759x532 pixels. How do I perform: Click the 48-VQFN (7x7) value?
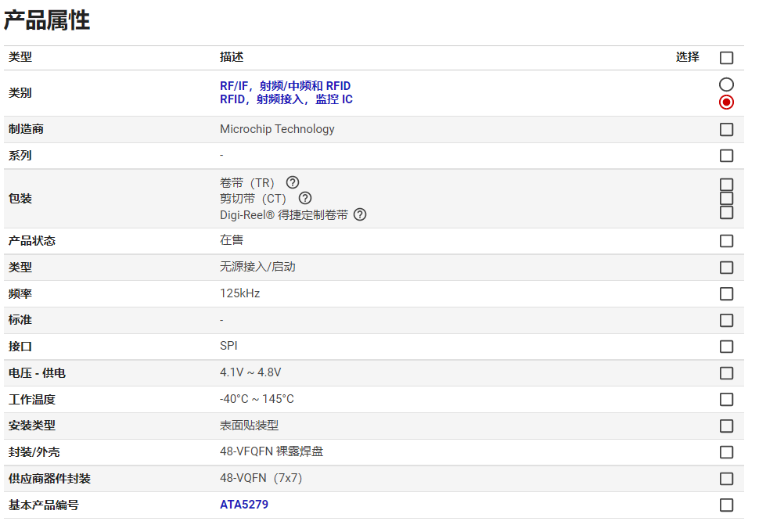pos(261,478)
